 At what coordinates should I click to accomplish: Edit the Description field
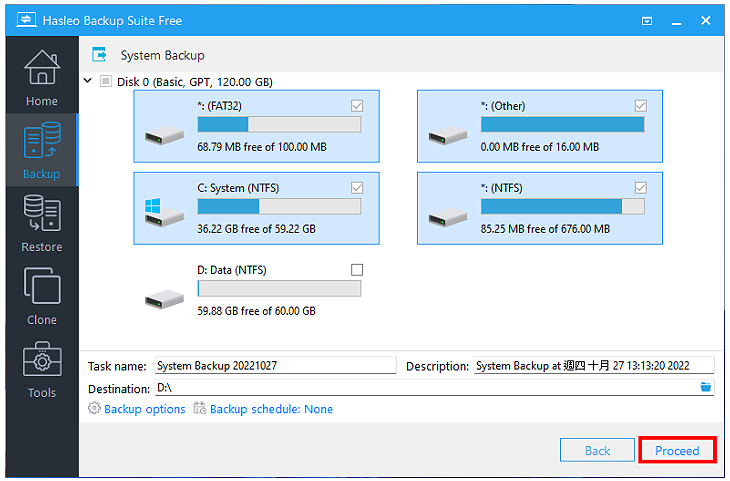pyautogui.click(x=594, y=366)
